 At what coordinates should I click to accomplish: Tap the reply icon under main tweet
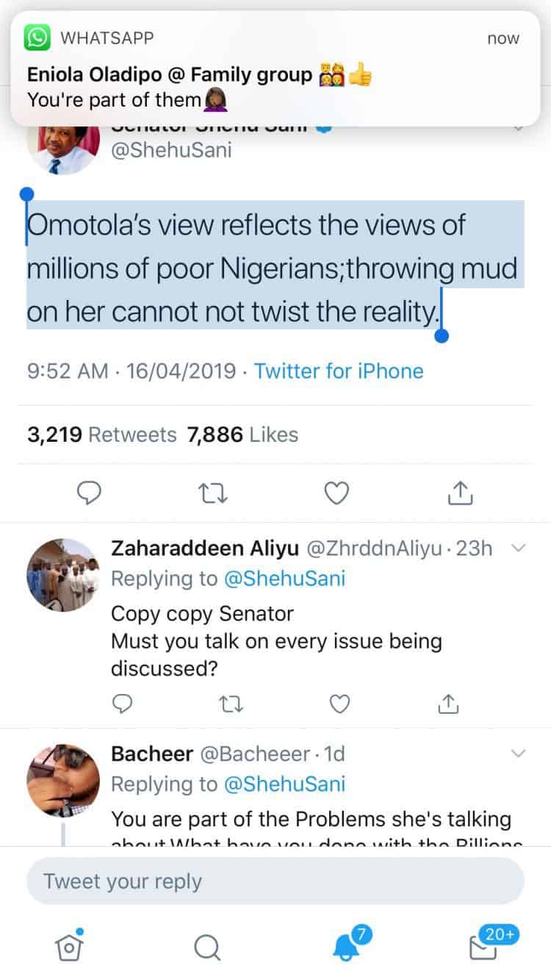[x=90, y=493]
